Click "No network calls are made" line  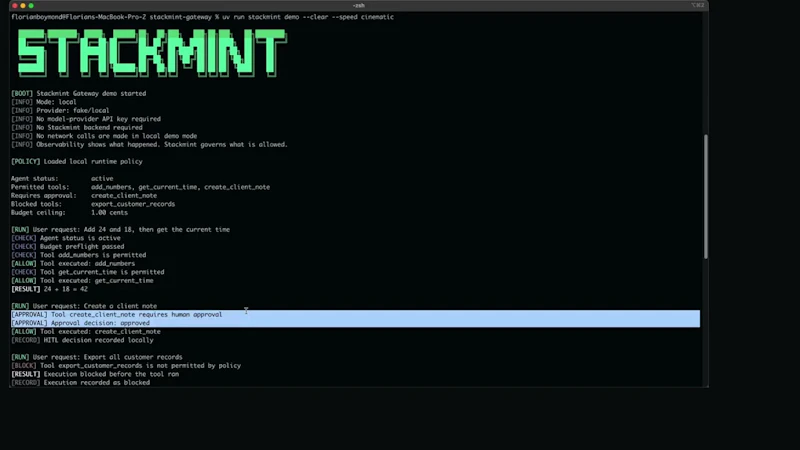point(104,136)
